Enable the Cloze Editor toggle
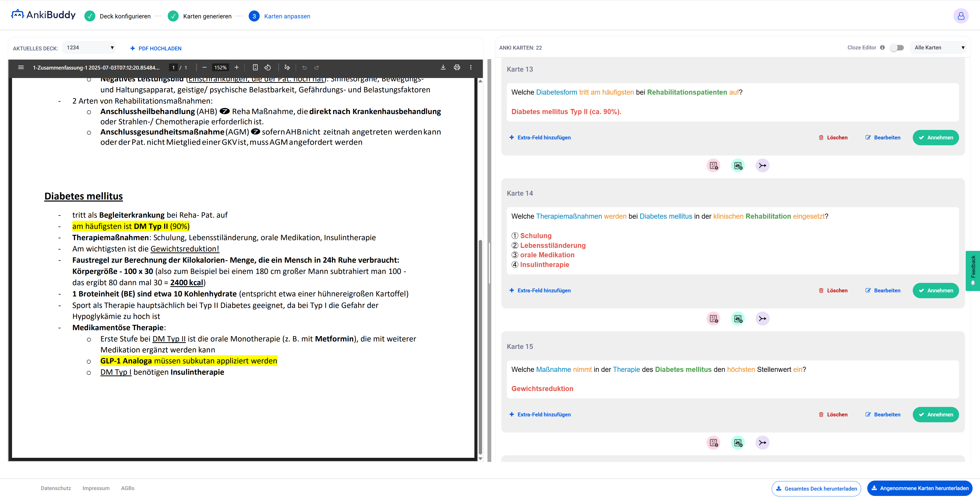The height and width of the screenshot is (499, 980). [897, 48]
